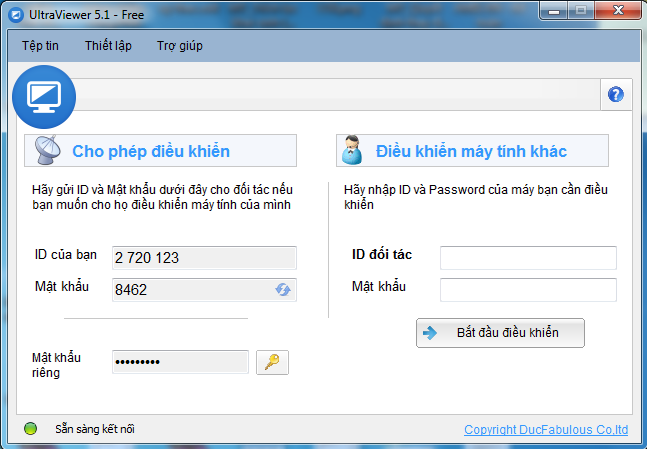Click the green connection status indicator
The height and width of the screenshot is (449, 647).
[x=31, y=429]
